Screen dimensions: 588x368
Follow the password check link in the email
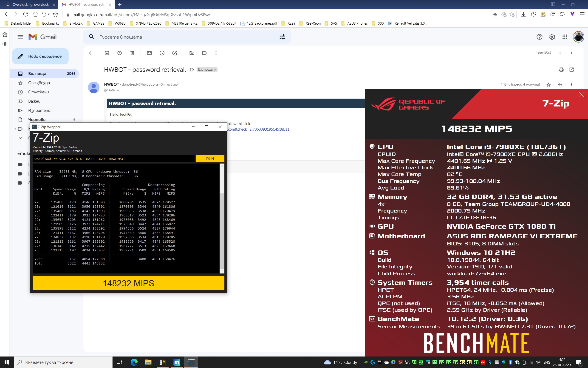[258, 129]
